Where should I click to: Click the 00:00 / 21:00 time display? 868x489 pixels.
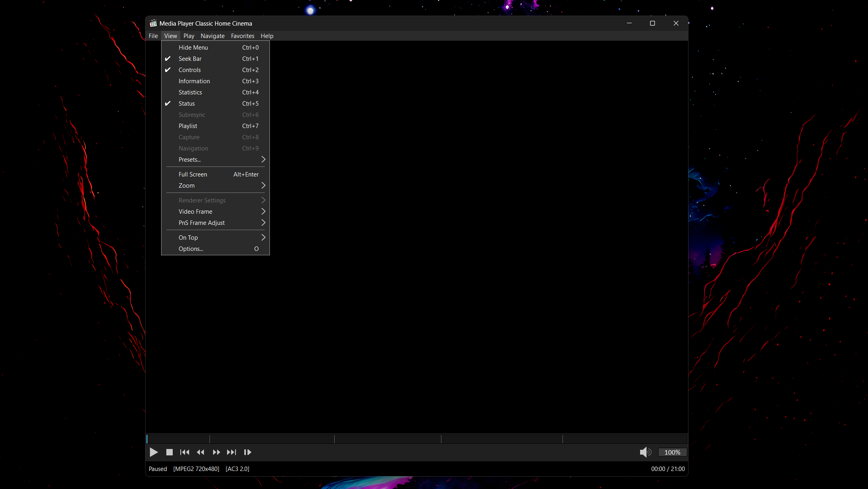(x=668, y=469)
